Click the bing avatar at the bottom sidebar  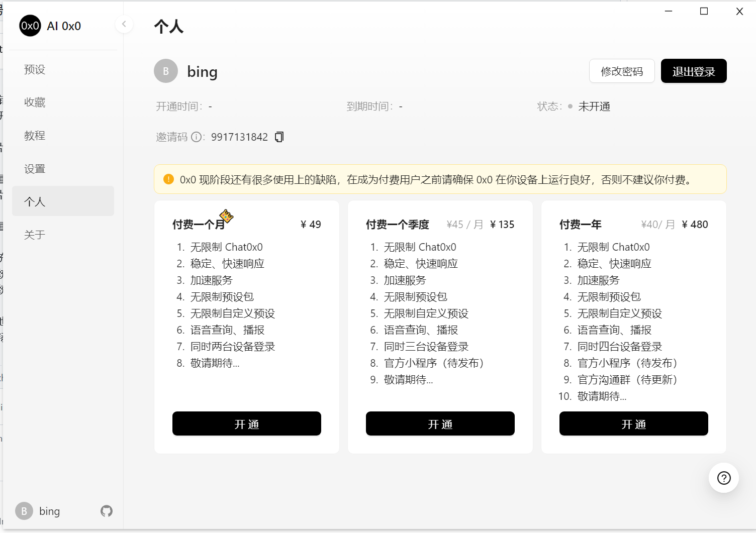pyautogui.click(x=24, y=511)
